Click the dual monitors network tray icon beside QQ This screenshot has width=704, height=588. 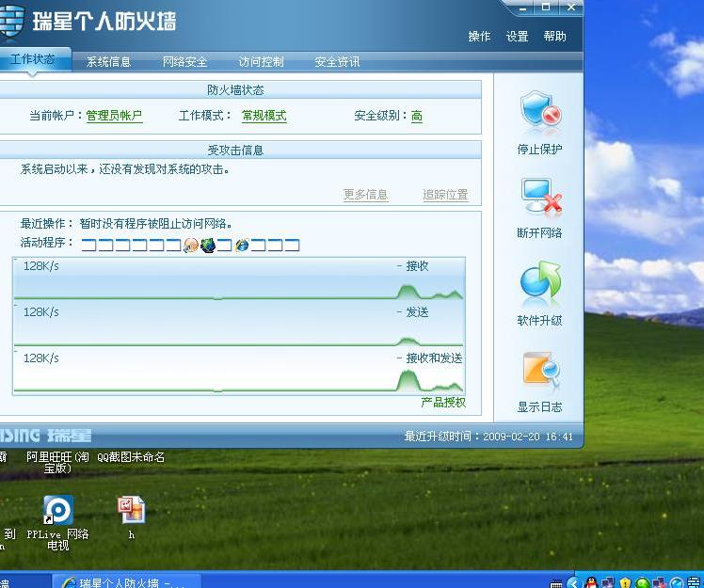[608, 583]
